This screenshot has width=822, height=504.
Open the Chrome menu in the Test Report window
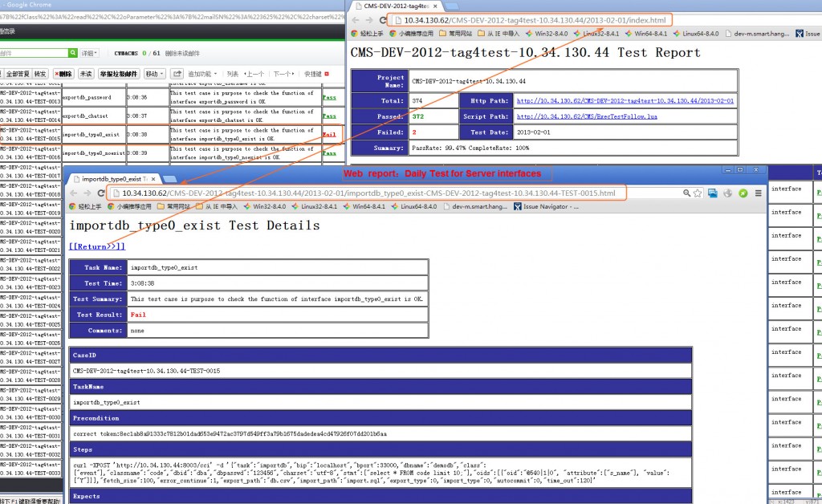817,18
